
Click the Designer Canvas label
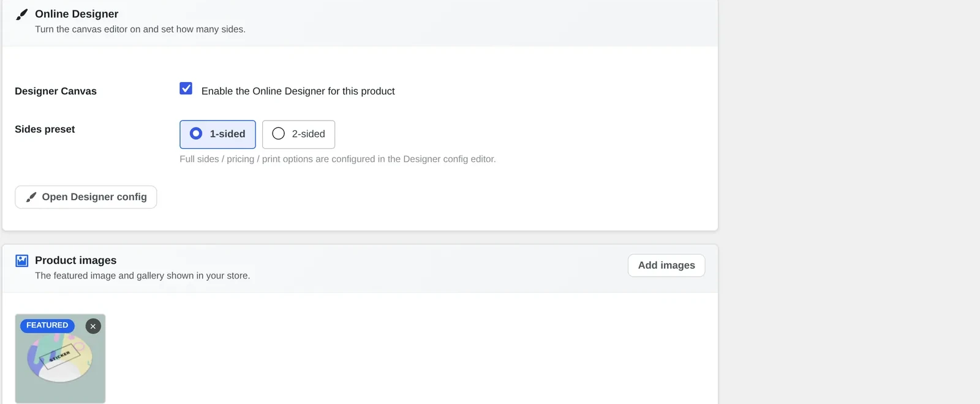coord(56,91)
